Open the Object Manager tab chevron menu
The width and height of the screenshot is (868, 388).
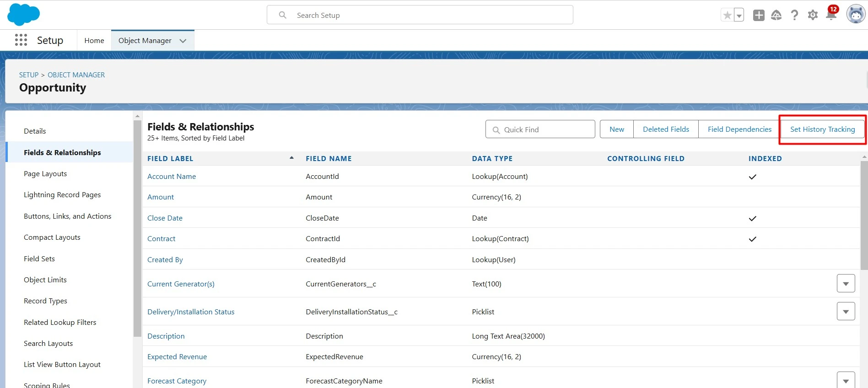(183, 41)
